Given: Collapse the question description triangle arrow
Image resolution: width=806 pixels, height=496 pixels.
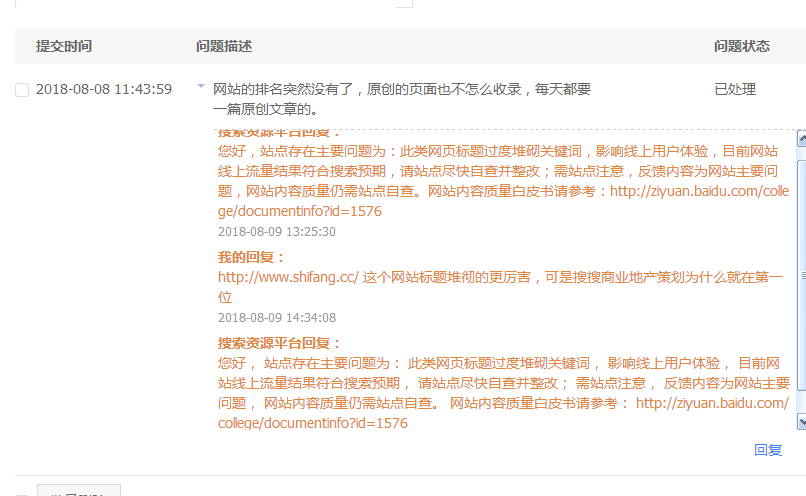Looking at the screenshot, I should (201, 86).
